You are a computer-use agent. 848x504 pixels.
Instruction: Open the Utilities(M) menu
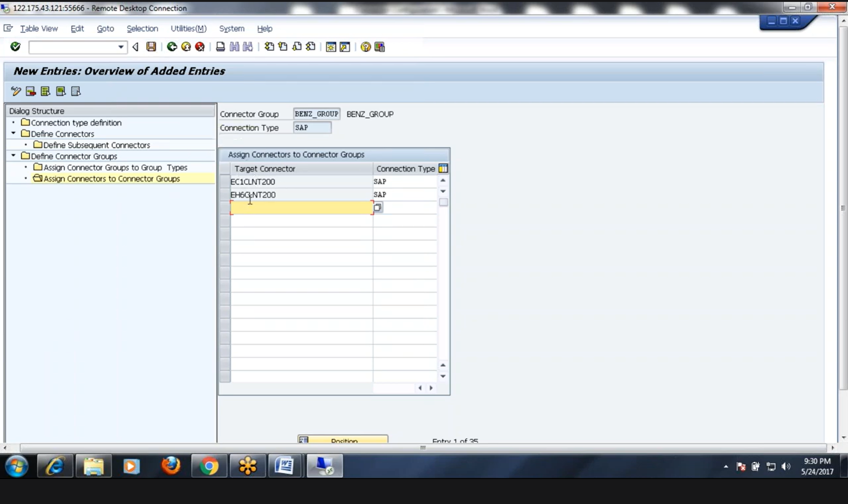pyautogui.click(x=189, y=28)
